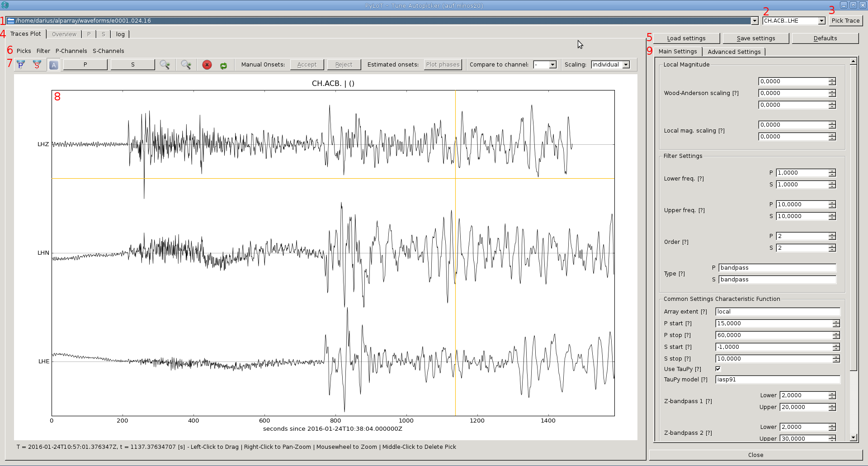
Task: Toggle the Use TauPy checkbox
Action: coord(718,369)
